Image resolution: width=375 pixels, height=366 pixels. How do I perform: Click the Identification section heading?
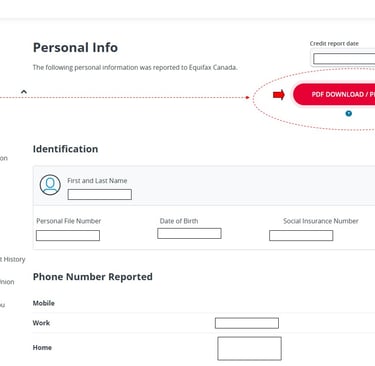point(65,149)
